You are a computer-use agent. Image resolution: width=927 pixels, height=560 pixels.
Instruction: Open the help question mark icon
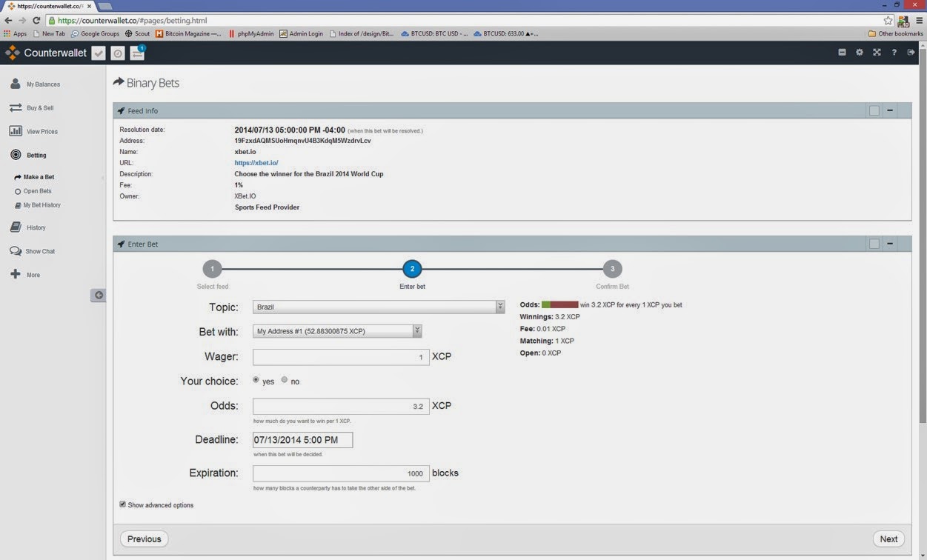(894, 53)
